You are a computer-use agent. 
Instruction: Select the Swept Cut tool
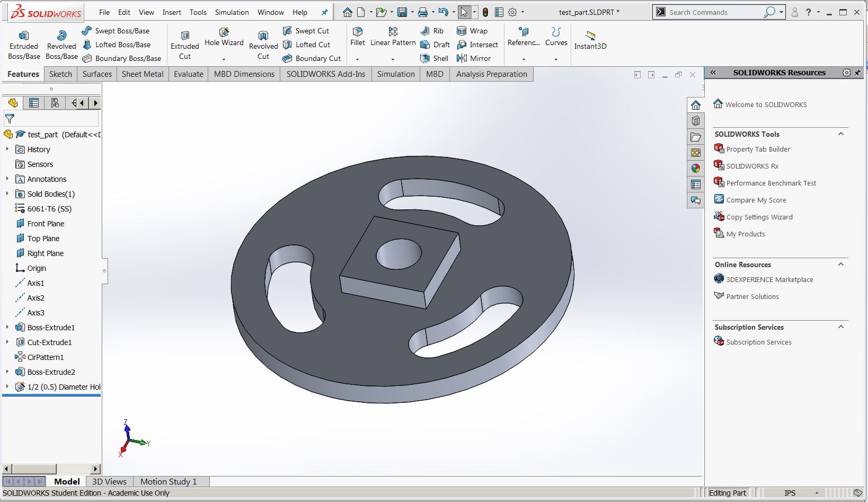click(307, 31)
